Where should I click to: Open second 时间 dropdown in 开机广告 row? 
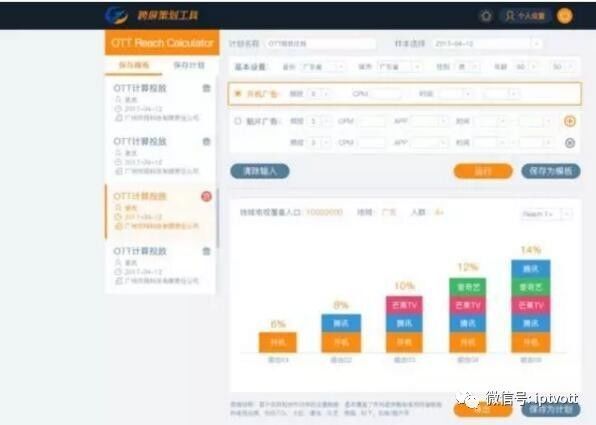pos(501,94)
